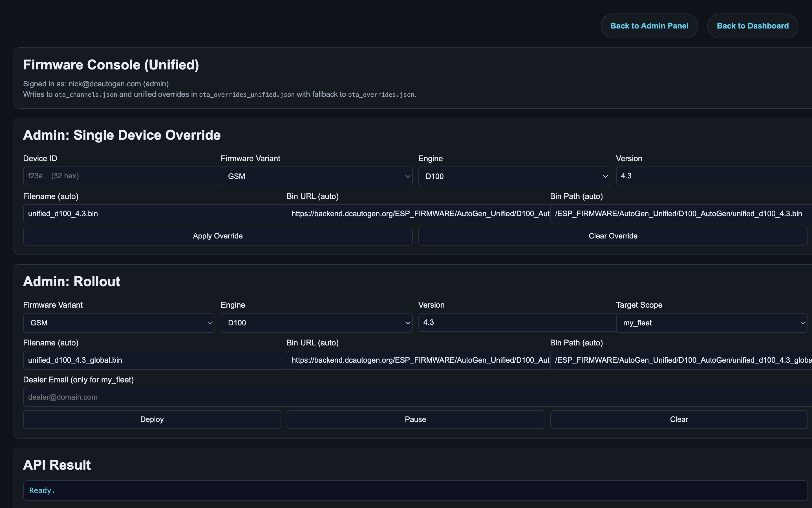This screenshot has height=508, width=812.
Task: Click the Device ID label
Action: point(40,159)
